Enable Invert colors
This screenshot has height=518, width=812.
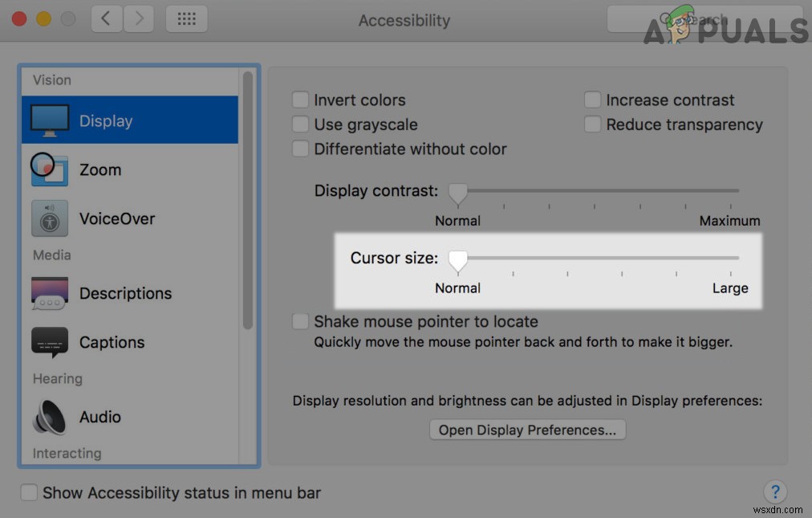pyautogui.click(x=300, y=100)
